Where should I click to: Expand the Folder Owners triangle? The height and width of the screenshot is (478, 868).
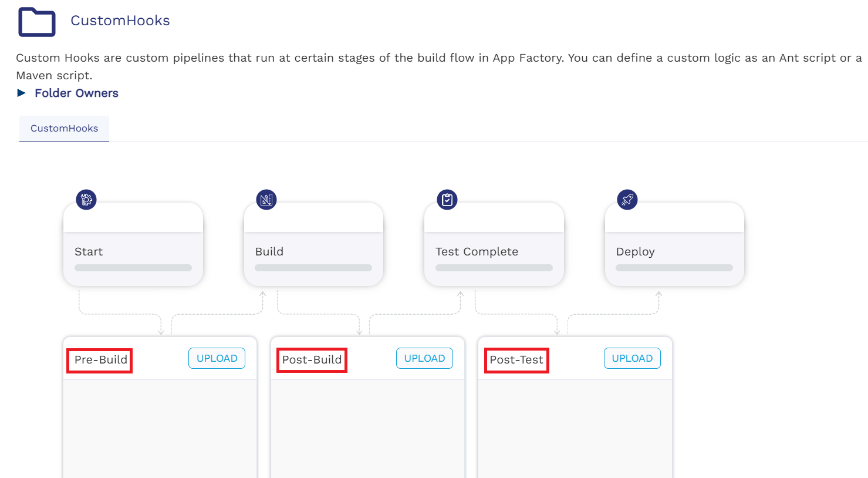[22, 93]
